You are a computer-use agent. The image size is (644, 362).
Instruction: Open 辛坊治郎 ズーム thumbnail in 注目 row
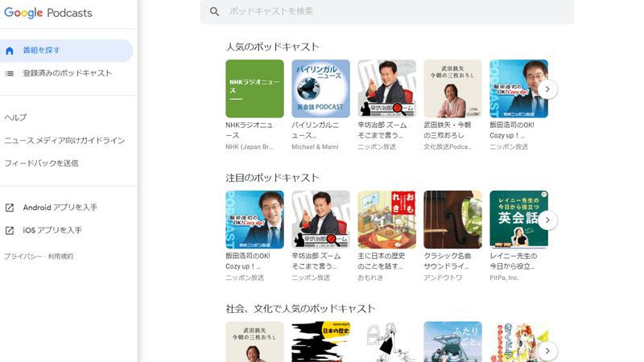click(x=320, y=220)
